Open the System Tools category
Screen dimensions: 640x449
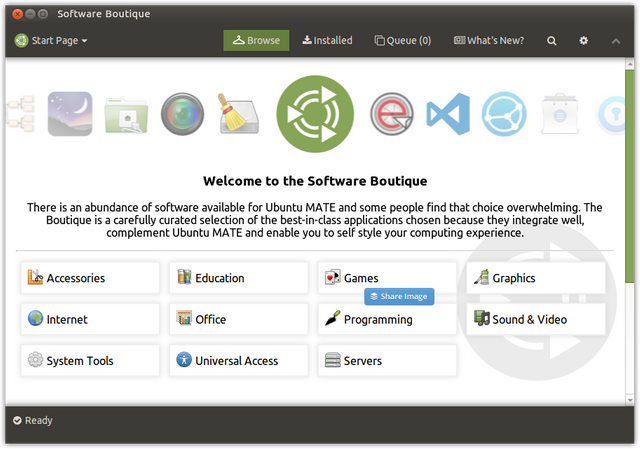pyautogui.click(x=90, y=360)
